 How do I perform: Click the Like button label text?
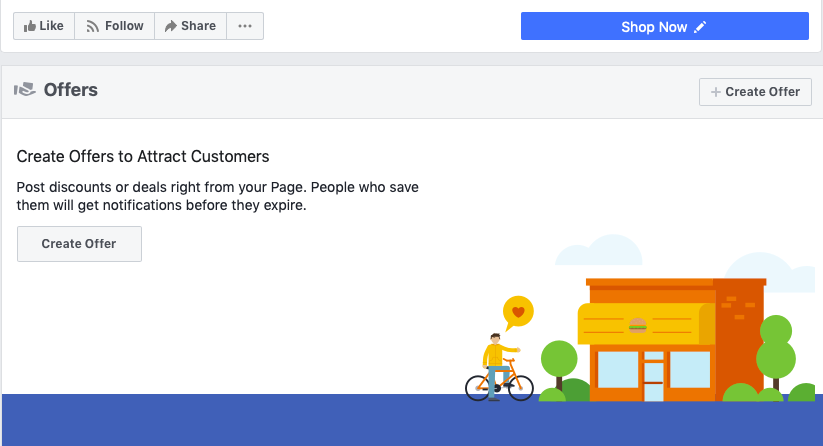click(52, 26)
